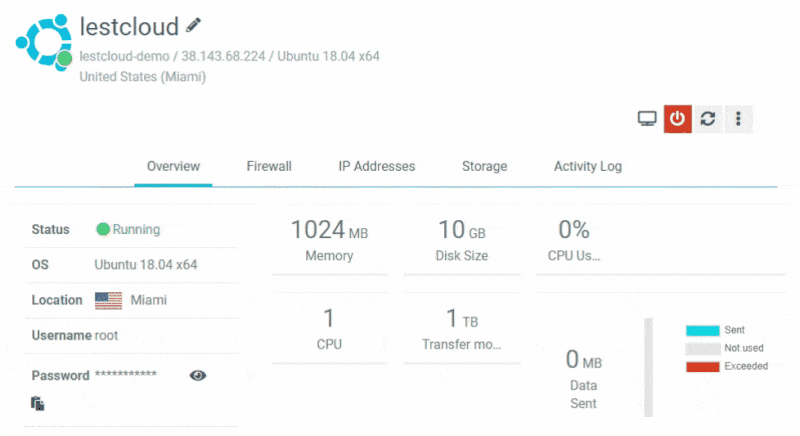Click the cyan Sent legend swatch
800x436 pixels.
[703, 330]
